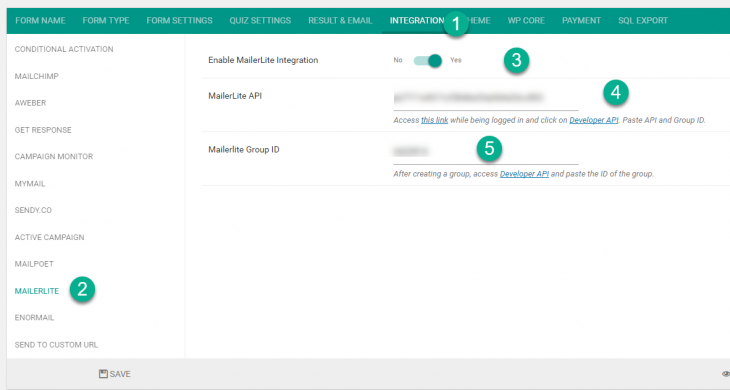The image size is (730, 390).
Task: Click the eye preview icon at bottom right
Action: point(726,374)
